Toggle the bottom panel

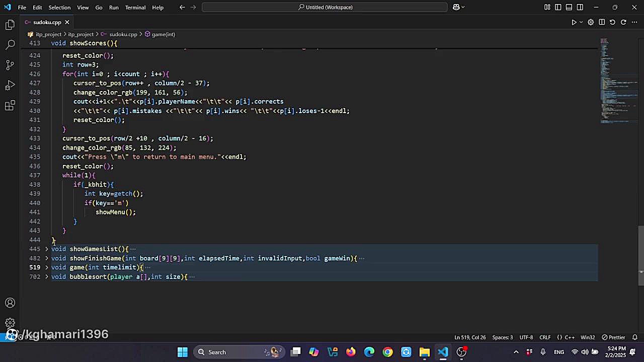click(569, 7)
